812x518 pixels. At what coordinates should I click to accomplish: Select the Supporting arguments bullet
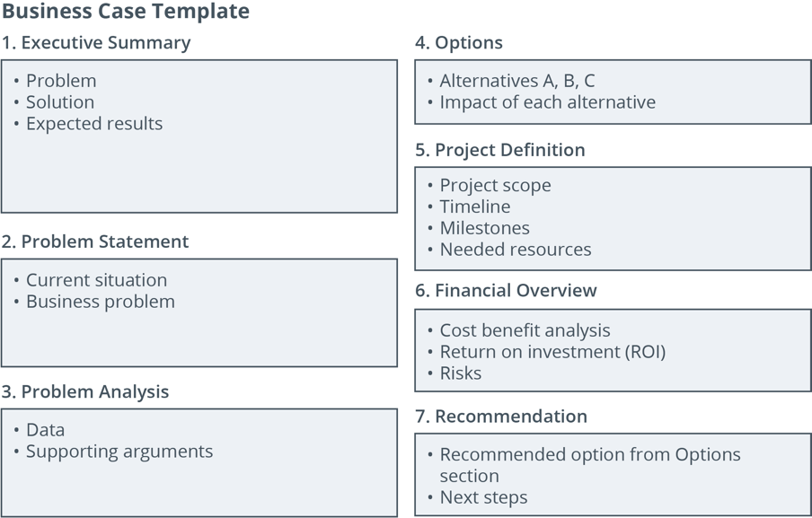pos(119,452)
